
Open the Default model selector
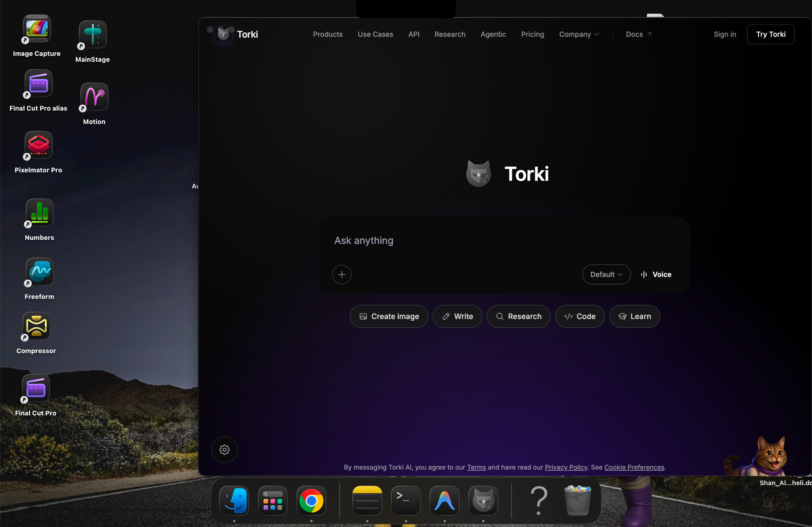pos(606,274)
